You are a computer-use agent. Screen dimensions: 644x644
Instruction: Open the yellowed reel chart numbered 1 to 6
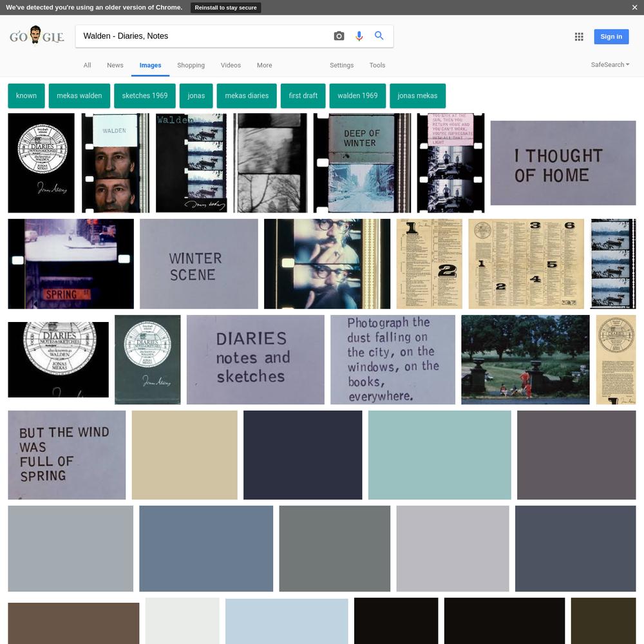point(526,263)
